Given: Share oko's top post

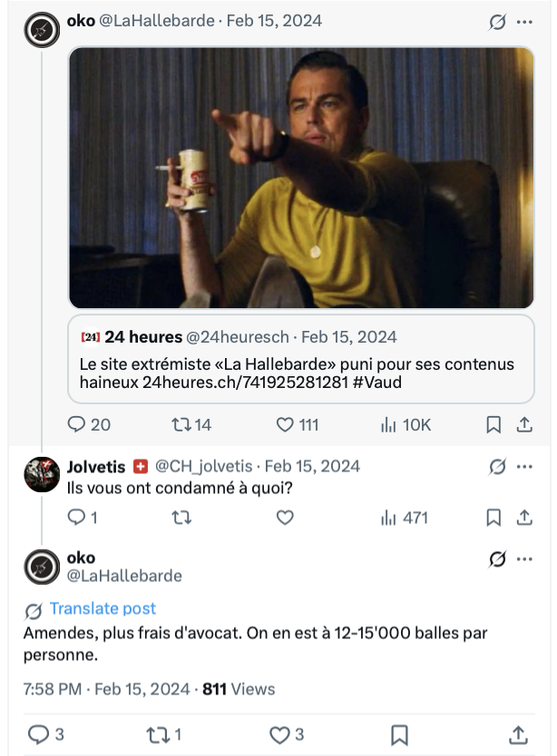Looking at the screenshot, I should pyautogui.click(x=523, y=424).
